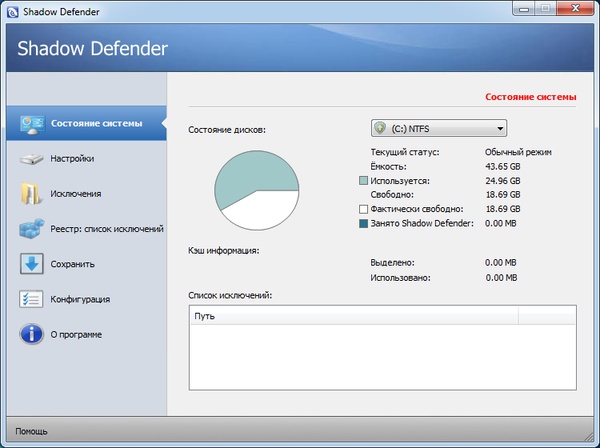Click the Помощь link in status bar

click(x=31, y=432)
